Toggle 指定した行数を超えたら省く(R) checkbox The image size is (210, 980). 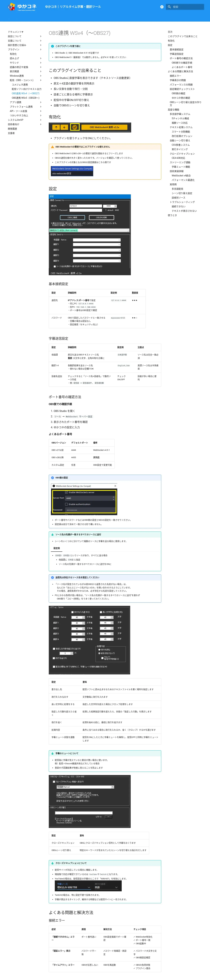(54, 649)
